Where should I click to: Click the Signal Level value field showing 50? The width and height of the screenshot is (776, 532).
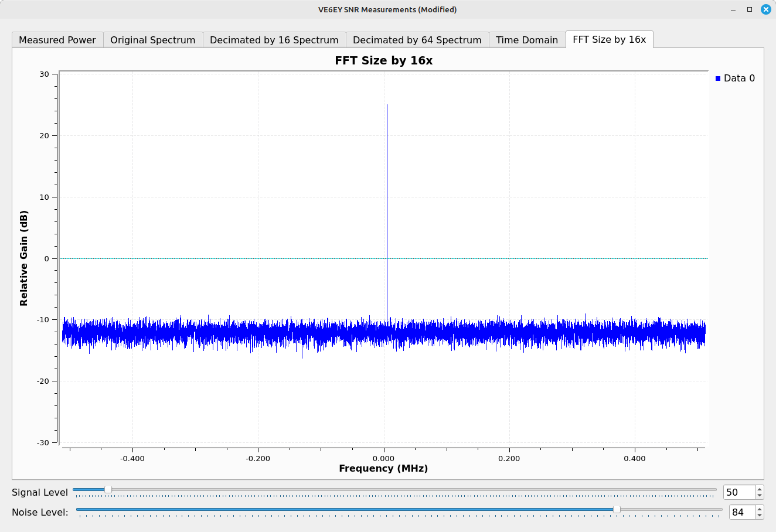pyautogui.click(x=738, y=492)
